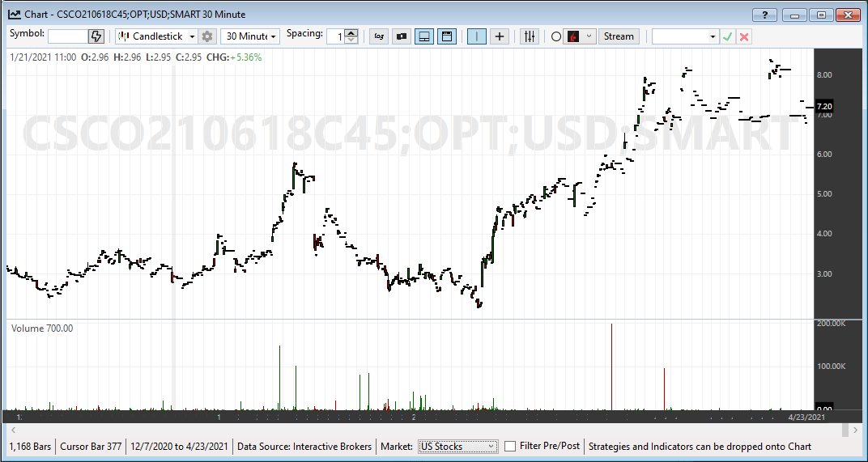
Task: Toggle the top header pane icon
Action: point(447,36)
